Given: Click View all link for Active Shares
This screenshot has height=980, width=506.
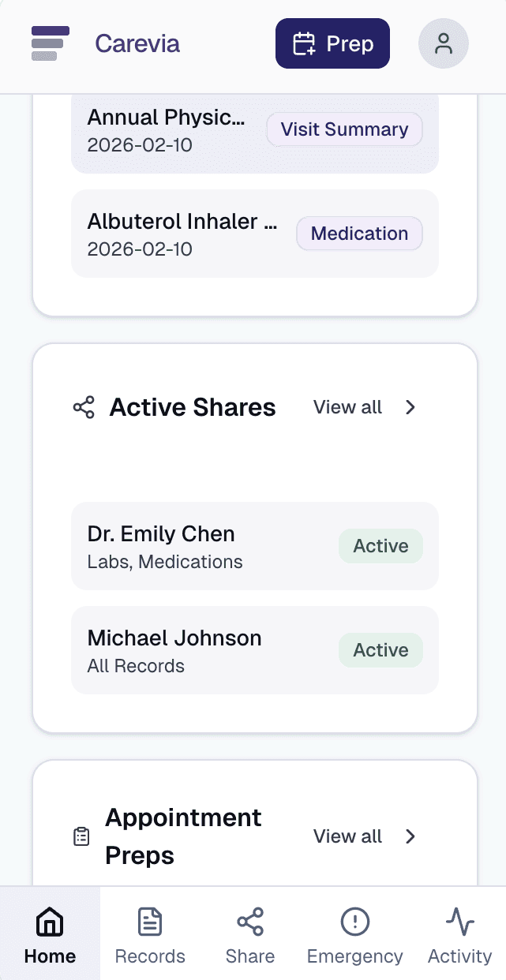Looking at the screenshot, I should tap(347, 407).
